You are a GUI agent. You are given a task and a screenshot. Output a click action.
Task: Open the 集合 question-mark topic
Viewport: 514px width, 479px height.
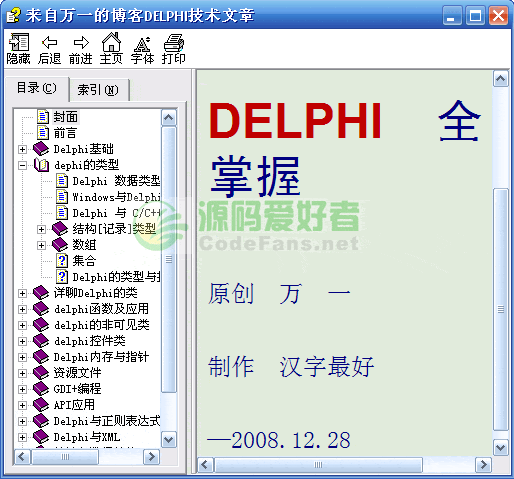(62, 260)
